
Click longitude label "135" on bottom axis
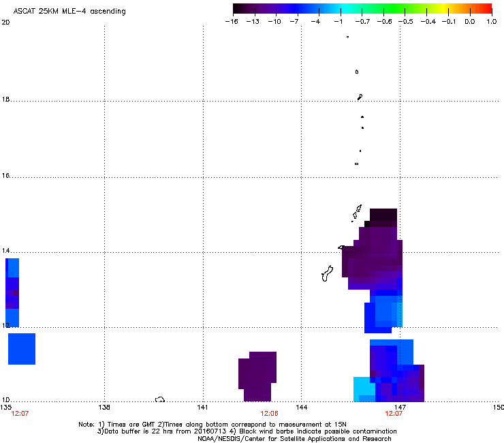(x=5, y=407)
